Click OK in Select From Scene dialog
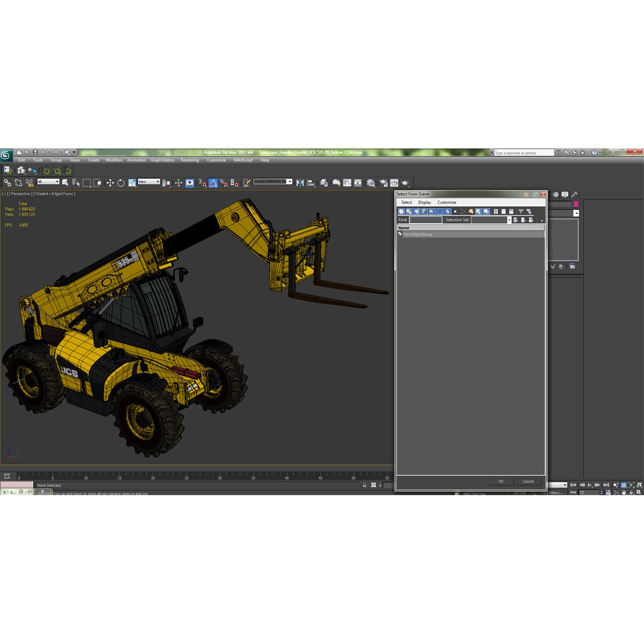 (501, 481)
